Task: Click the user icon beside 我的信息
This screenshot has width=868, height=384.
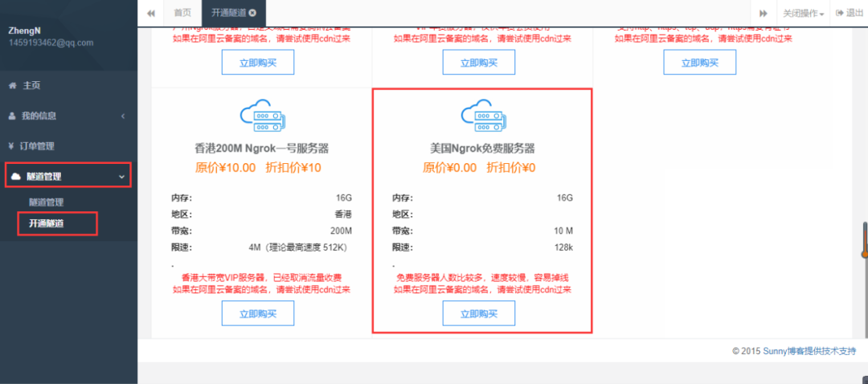Action: coord(12,116)
